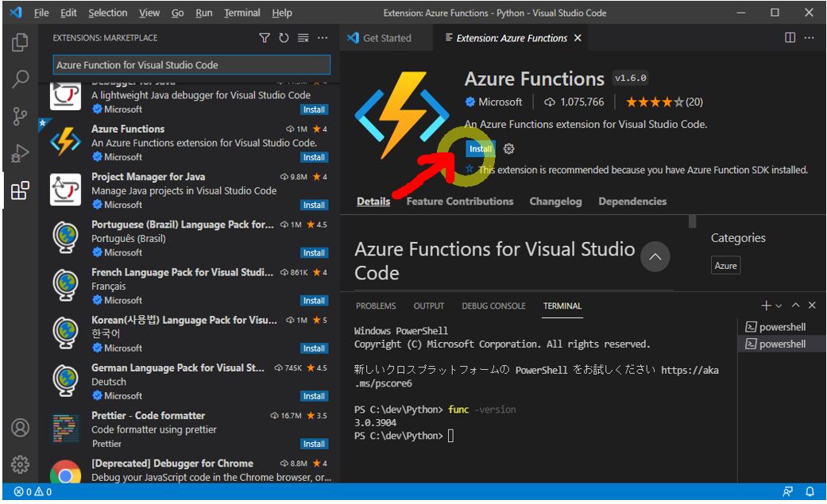Select the second powershell terminal entry

pos(782,344)
